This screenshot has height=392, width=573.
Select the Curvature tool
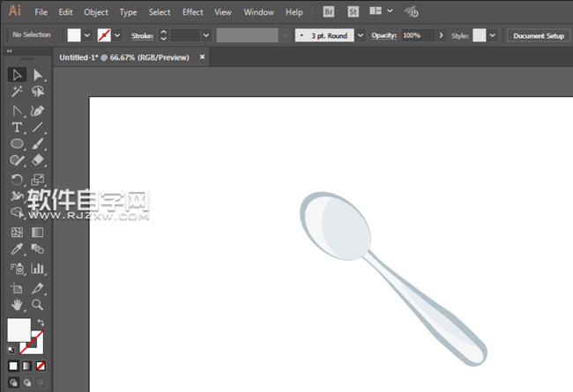coord(38,111)
